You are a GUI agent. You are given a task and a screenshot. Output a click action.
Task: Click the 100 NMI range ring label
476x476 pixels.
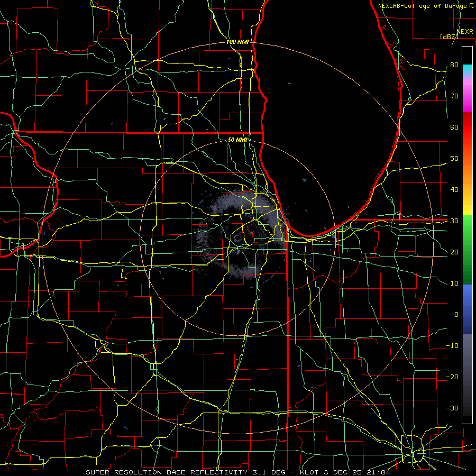pos(237,42)
